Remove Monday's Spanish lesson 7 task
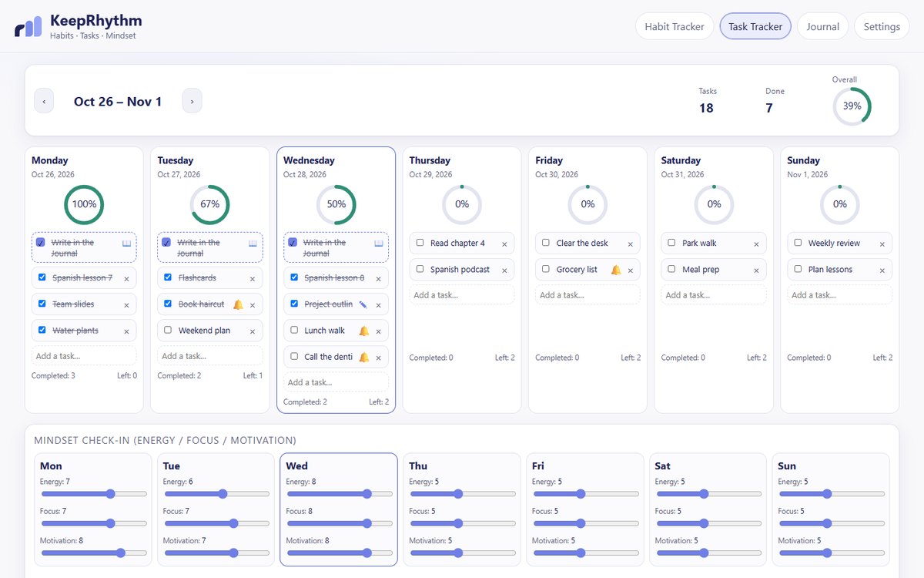The image size is (924, 578). 126,278
